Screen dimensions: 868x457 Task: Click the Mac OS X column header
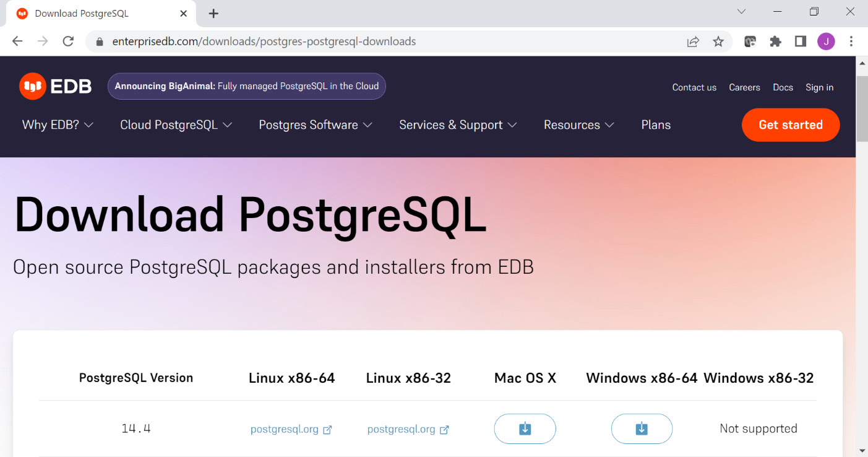click(x=525, y=378)
